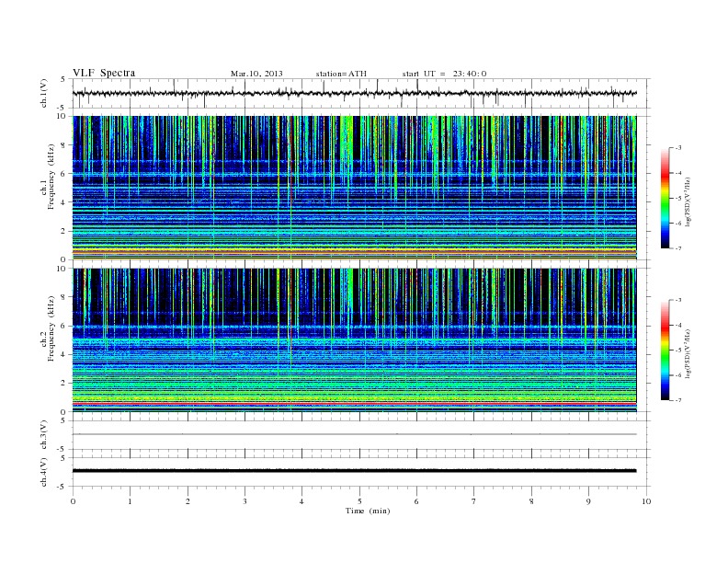Click the "9" tick on the time axis

click(x=588, y=501)
